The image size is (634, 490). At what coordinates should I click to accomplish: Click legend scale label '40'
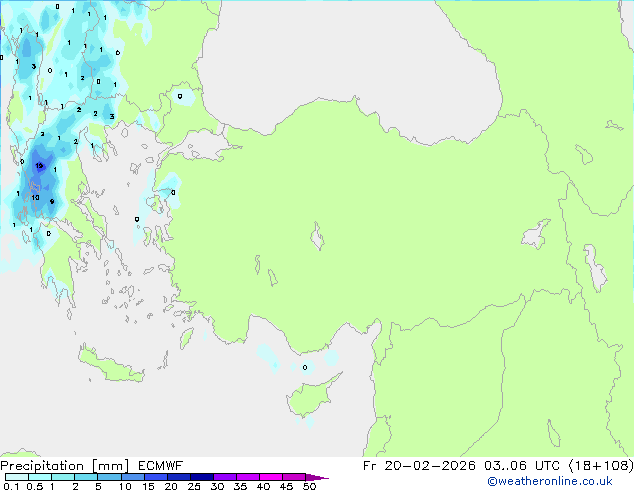263,486
